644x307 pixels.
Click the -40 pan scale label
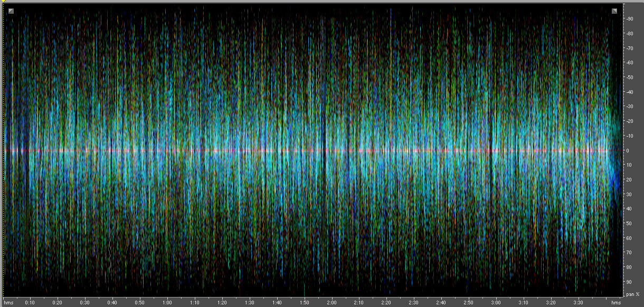click(630, 92)
